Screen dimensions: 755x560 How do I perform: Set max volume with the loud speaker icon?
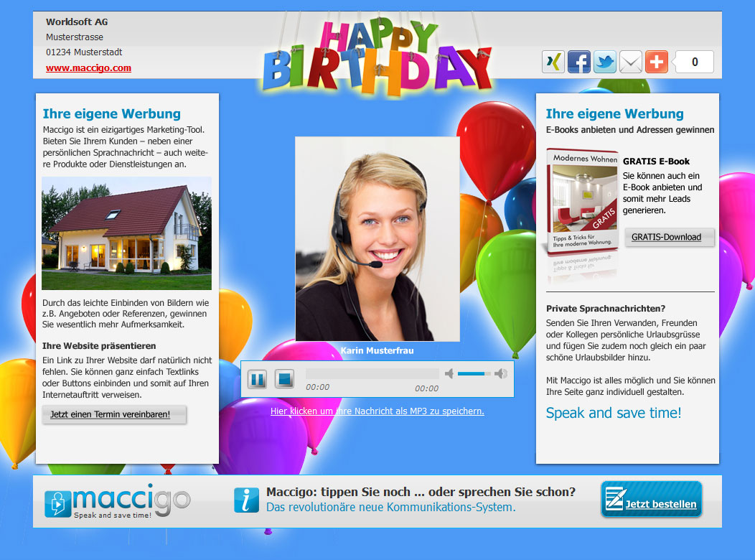[501, 373]
